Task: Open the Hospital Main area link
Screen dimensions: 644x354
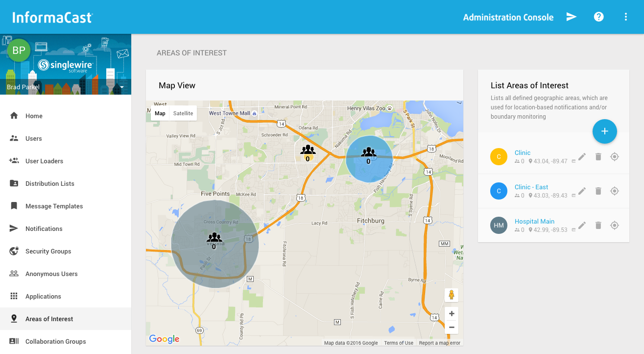Action: coord(534,221)
